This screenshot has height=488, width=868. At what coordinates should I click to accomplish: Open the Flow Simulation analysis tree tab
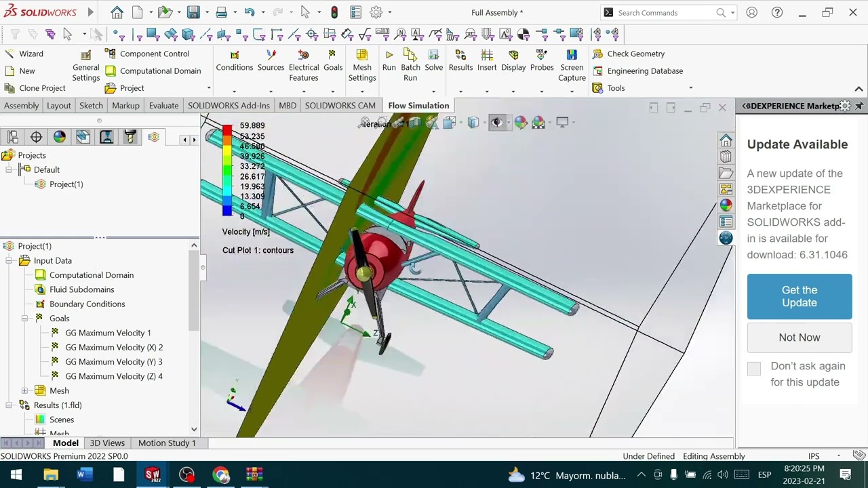(154, 137)
